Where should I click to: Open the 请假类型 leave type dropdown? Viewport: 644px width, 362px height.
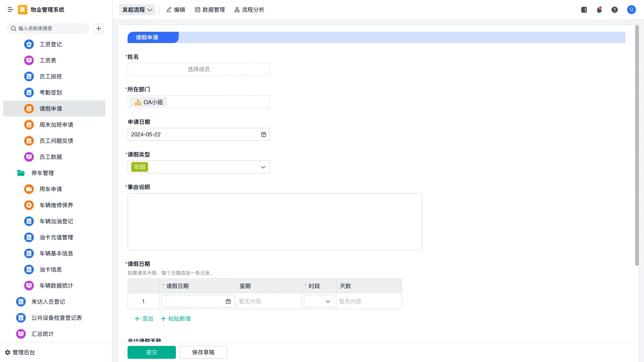(x=262, y=167)
